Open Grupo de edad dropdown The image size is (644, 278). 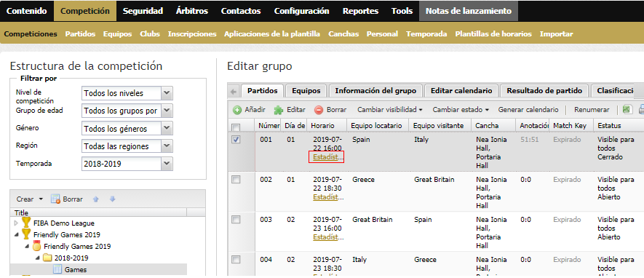pos(167,111)
